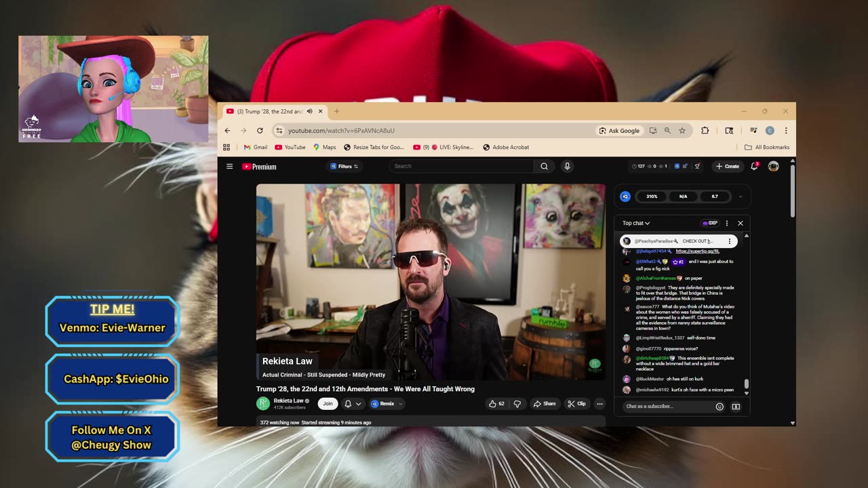Click the Share button

coord(545,403)
